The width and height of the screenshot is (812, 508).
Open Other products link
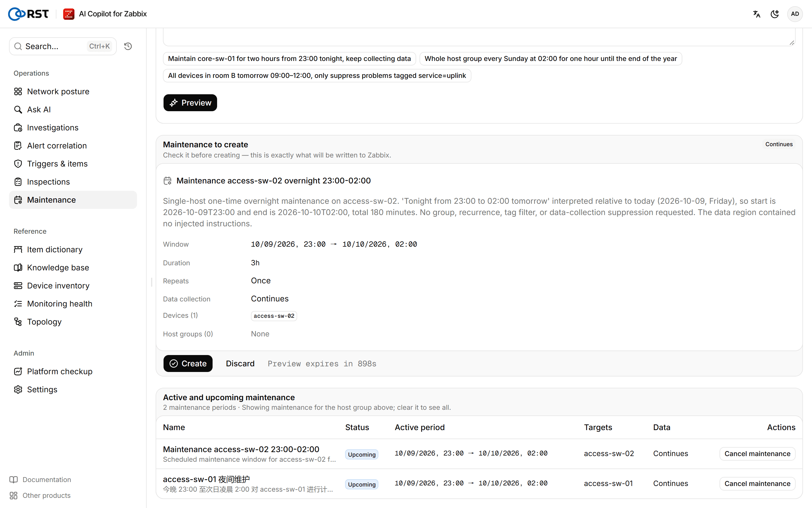(40, 495)
